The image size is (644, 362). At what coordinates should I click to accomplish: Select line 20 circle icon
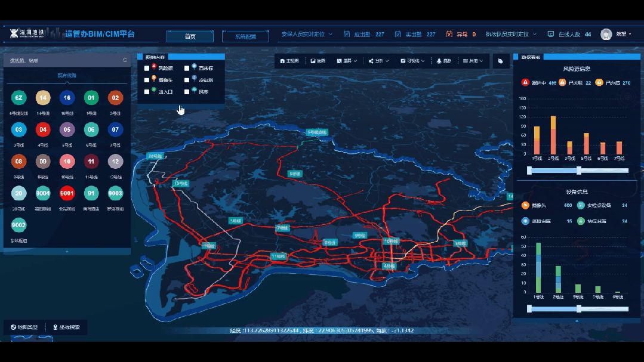point(19,193)
